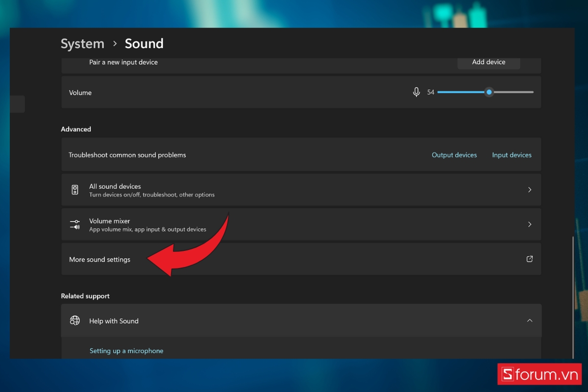Click the Sforum.vn logo watermark
Viewport: 588px width, 392px height.
pyautogui.click(x=539, y=374)
